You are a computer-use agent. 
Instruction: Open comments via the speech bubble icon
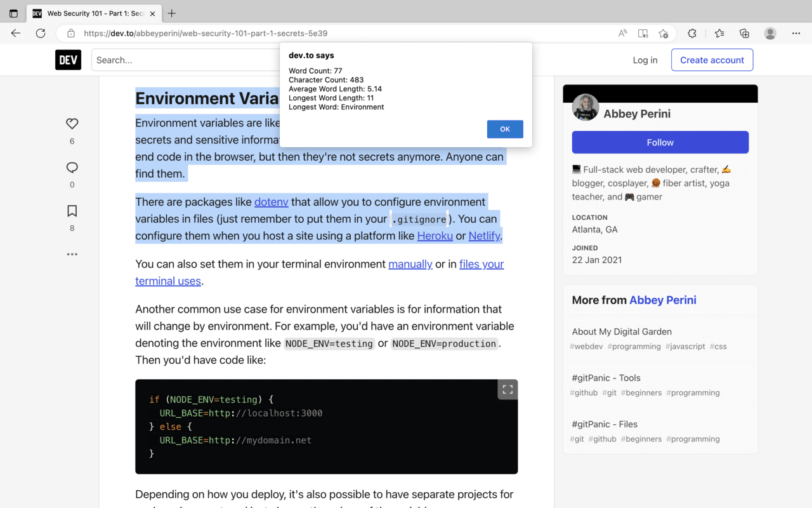pyautogui.click(x=72, y=168)
